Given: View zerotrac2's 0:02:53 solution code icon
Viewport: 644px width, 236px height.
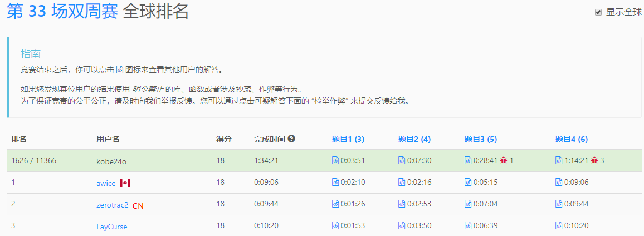Looking at the screenshot, I should click(401, 204).
